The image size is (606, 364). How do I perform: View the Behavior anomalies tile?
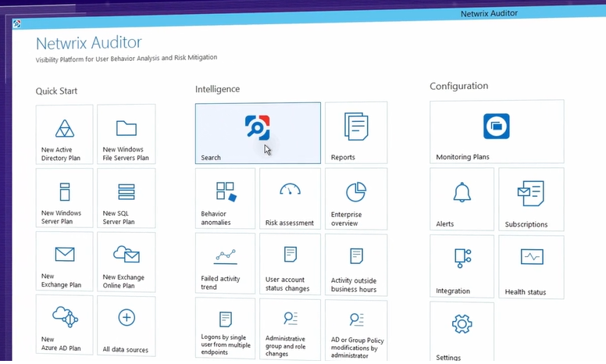225,198
